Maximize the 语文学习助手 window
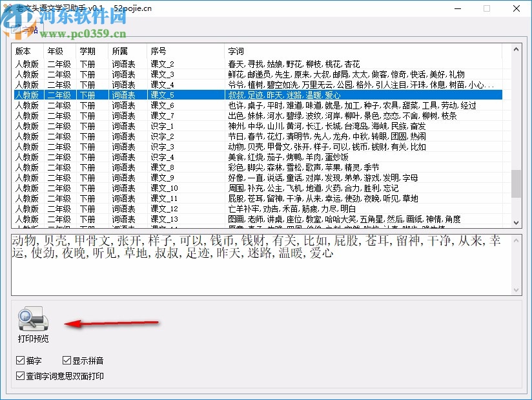 click(487, 8)
